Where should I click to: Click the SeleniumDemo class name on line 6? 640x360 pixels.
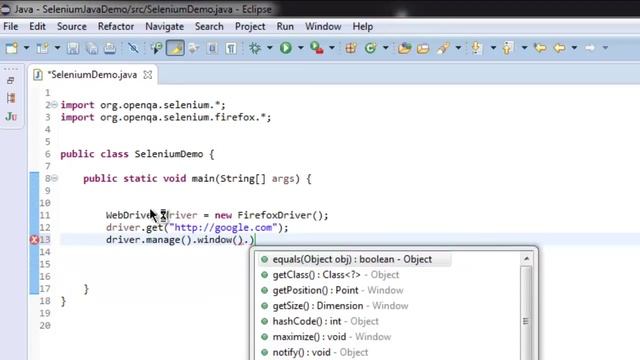[x=169, y=154]
